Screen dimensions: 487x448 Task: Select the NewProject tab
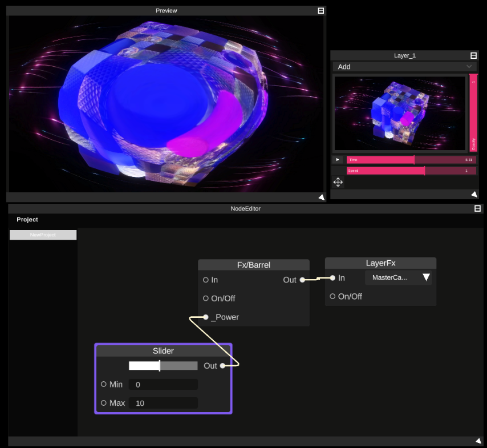43,235
